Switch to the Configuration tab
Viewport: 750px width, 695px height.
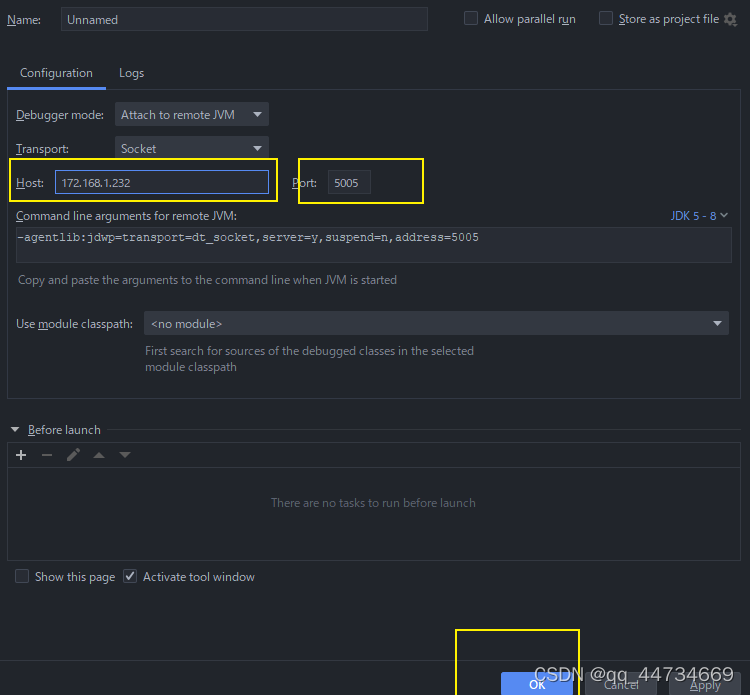coord(56,73)
